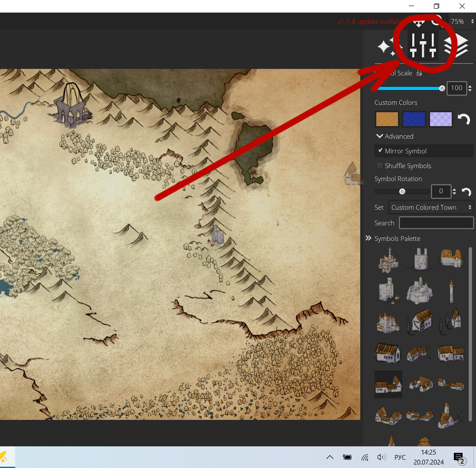Select the small house with two cypresses
476x468 pixels.
[x=451, y=321]
